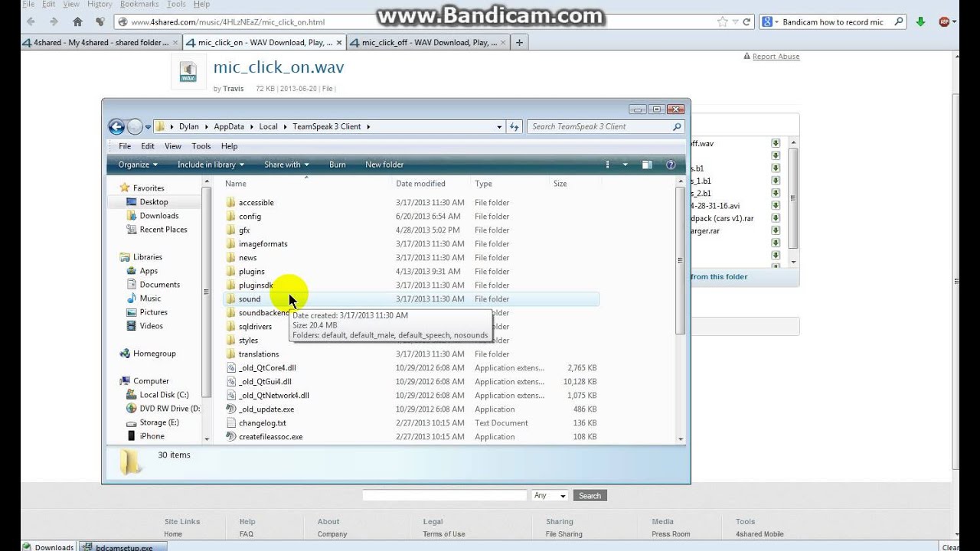The image size is (980, 551).
Task: Select the accessible folder icon
Action: pos(231,203)
